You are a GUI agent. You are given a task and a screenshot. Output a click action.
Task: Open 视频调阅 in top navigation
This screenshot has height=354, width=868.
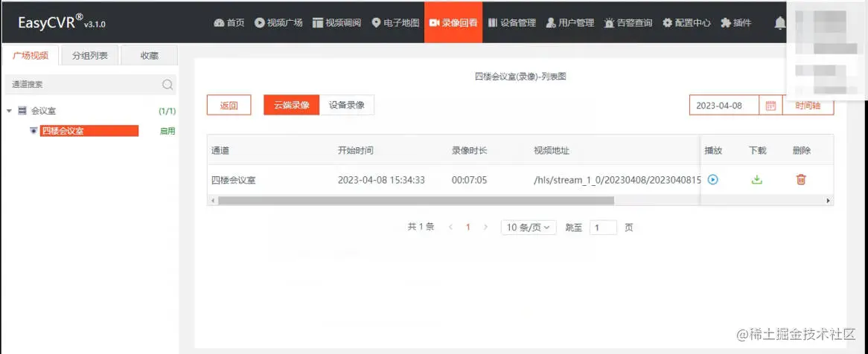(x=336, y=22)
